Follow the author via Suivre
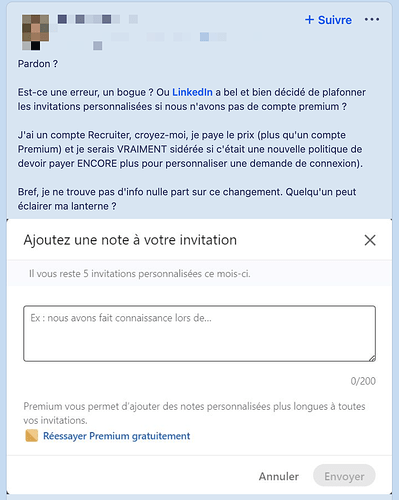This screenshot has width=399, height=500. click(x=328, y=20)
